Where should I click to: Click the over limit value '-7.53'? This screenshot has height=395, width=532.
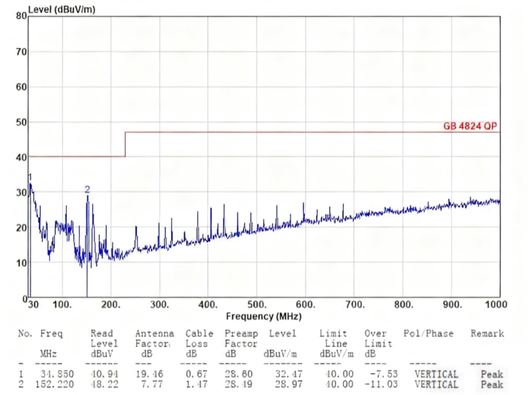click(384, 374)
